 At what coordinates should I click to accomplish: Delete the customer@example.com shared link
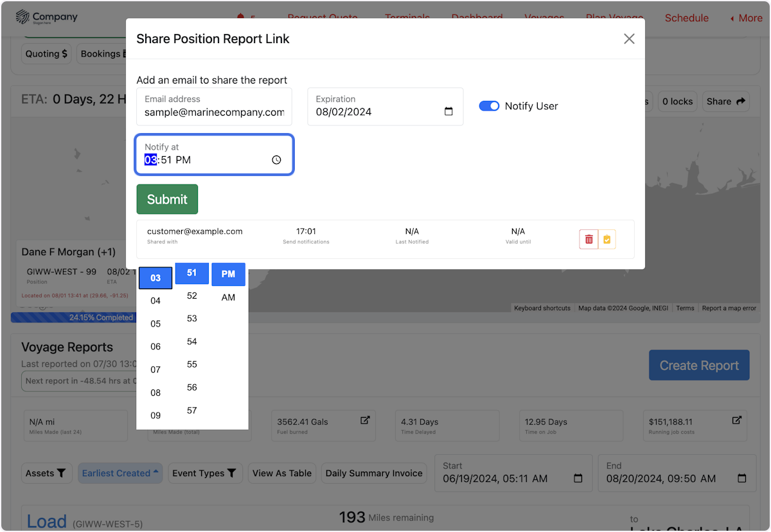tap(589, 238)
